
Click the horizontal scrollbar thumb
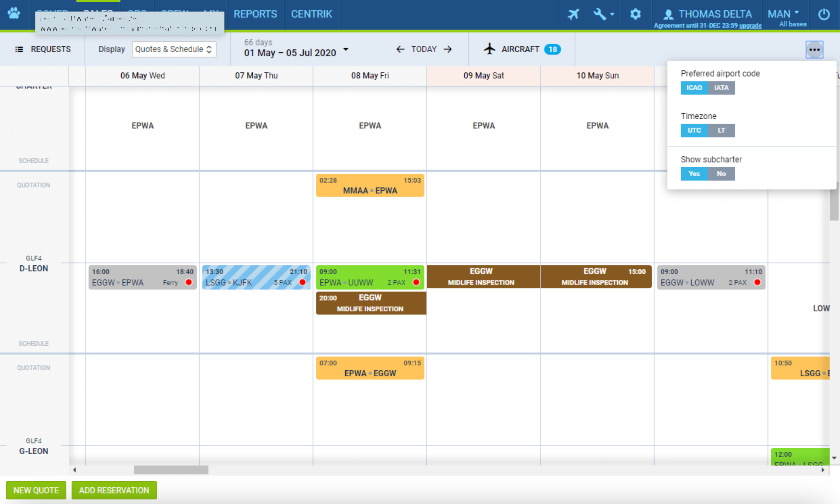pyautogui.click(x=171, y=470)
